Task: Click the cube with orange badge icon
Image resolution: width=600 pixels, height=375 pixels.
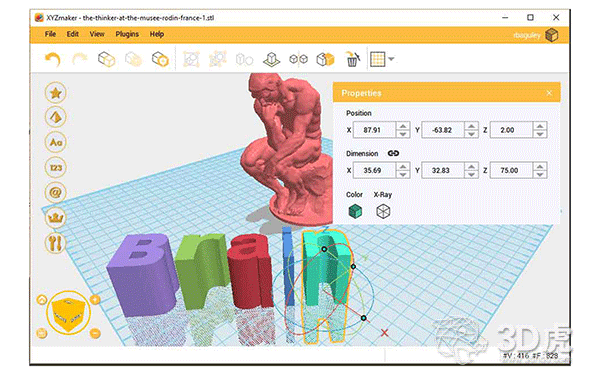Action: tap(160, 59)
